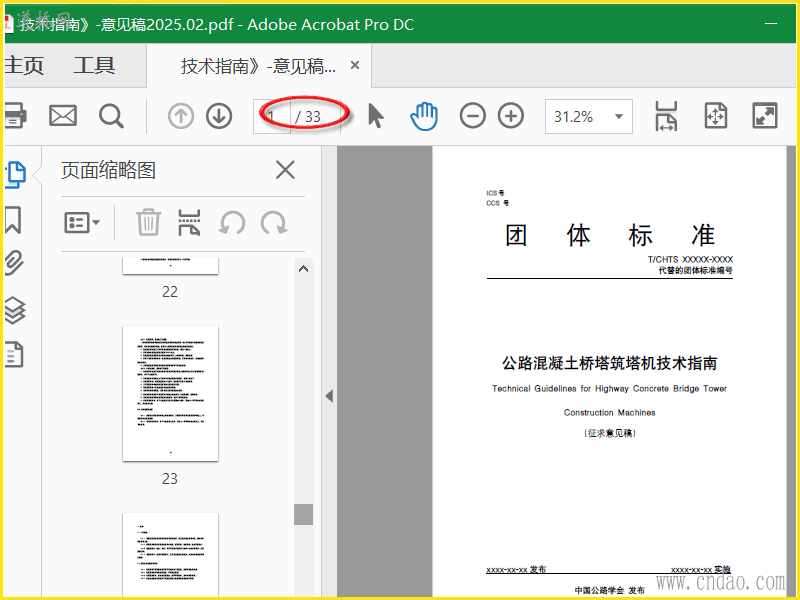Collapse the navigation pane arrow

tap(329, 396)
